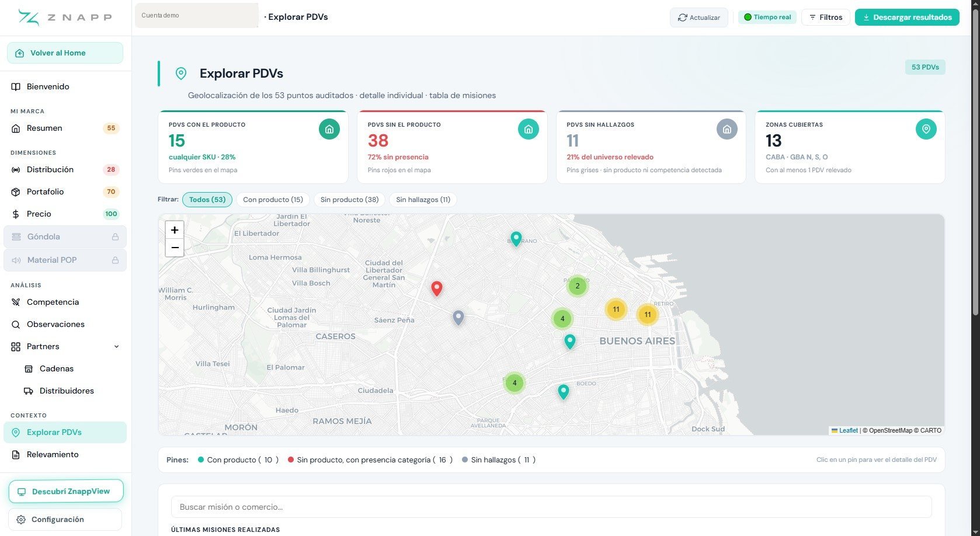
Task: Click the monitor icon in Descubrí ZnappView
Action: coord(22,492)
